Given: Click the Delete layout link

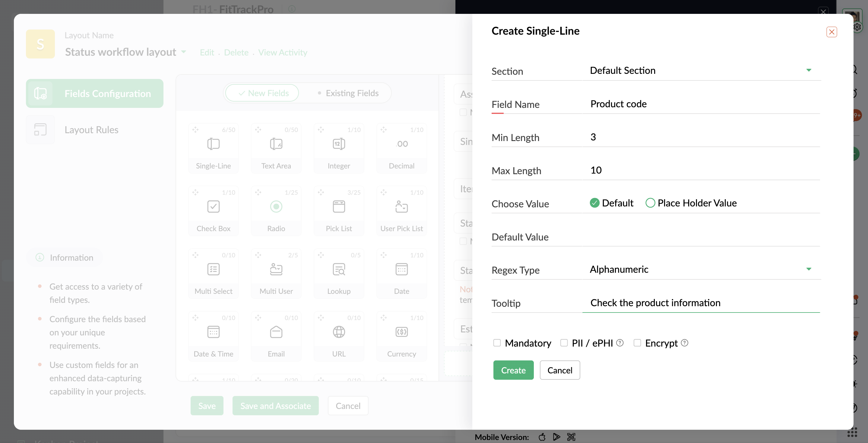Looking at the screenshot, I should pos(236,52).
